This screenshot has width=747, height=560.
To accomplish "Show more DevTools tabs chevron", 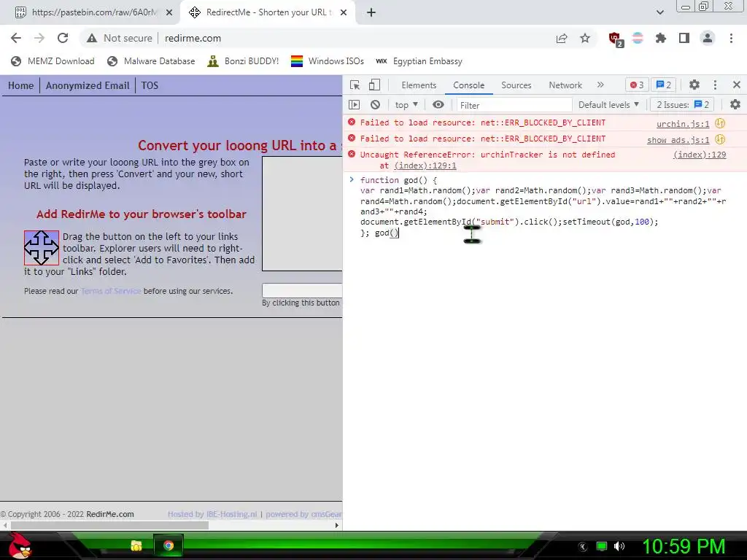I will [600, 85].
